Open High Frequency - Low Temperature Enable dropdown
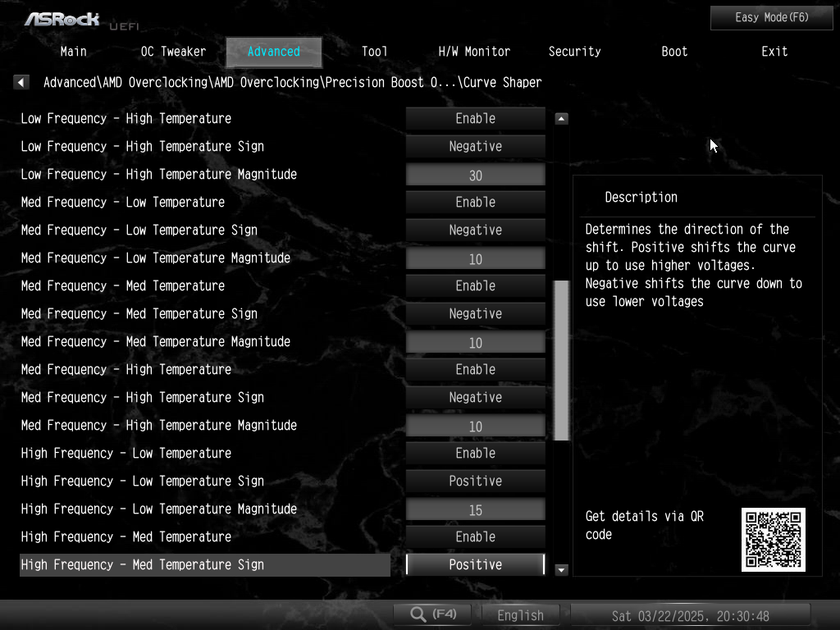840x630 pixels. (475, 453)
